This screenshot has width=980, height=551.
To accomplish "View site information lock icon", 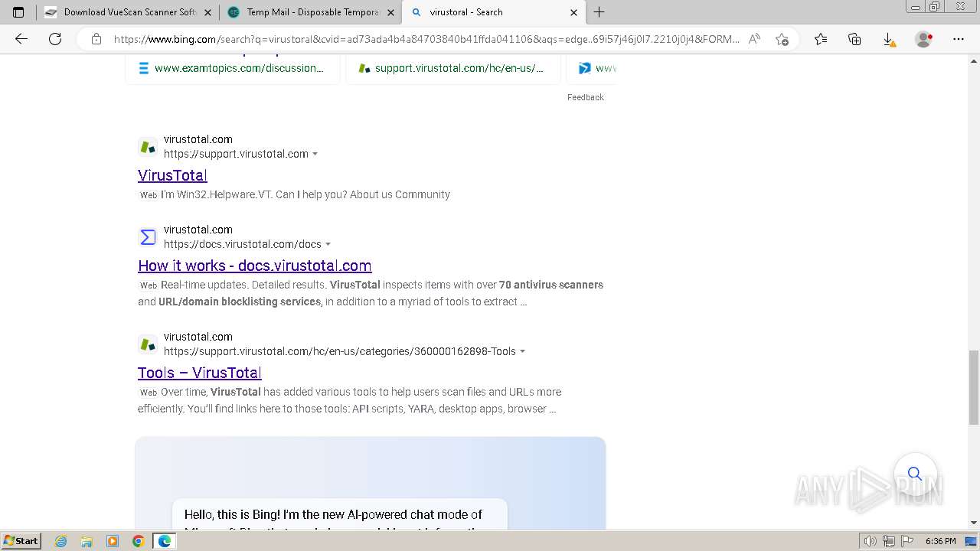I will 96,39.
